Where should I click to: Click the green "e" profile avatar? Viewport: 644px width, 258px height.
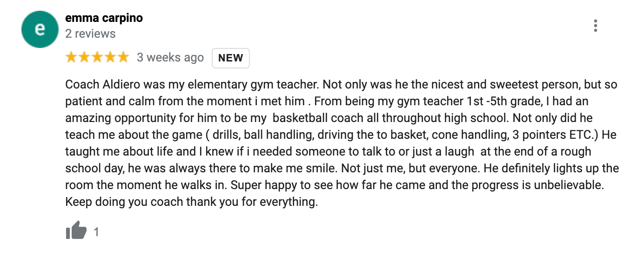click(x=40, y=29)
